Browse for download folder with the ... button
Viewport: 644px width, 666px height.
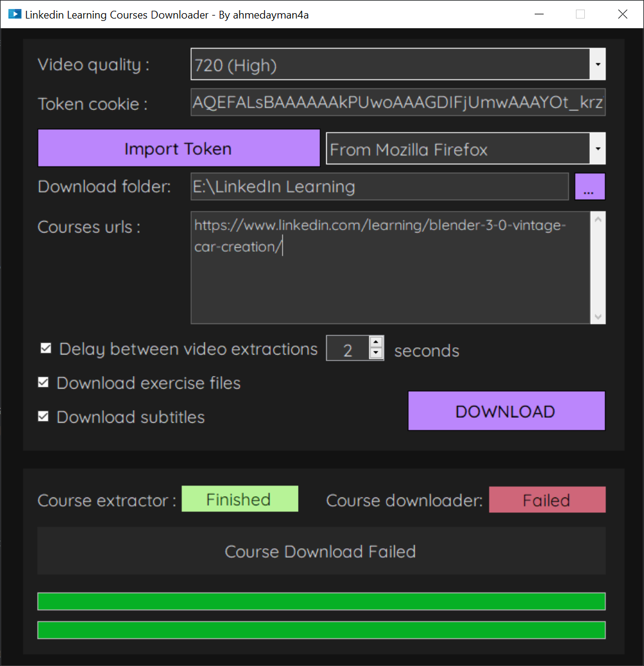click(x=590, y=187)
